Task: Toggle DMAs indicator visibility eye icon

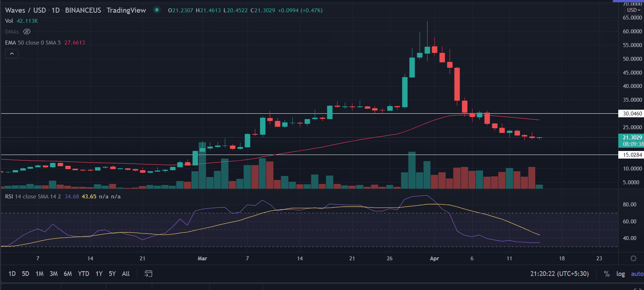Action: [x=27, y=32]
